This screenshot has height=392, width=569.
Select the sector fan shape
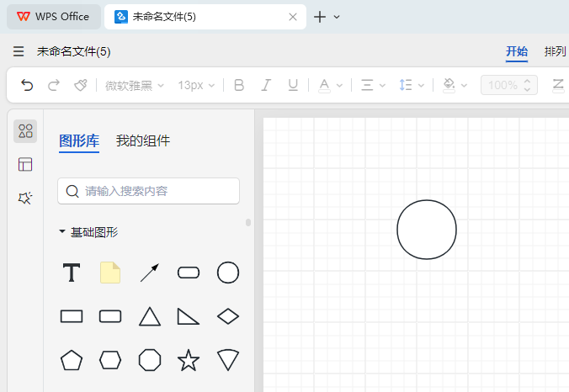pyautogui.click(x=228, y=360)
